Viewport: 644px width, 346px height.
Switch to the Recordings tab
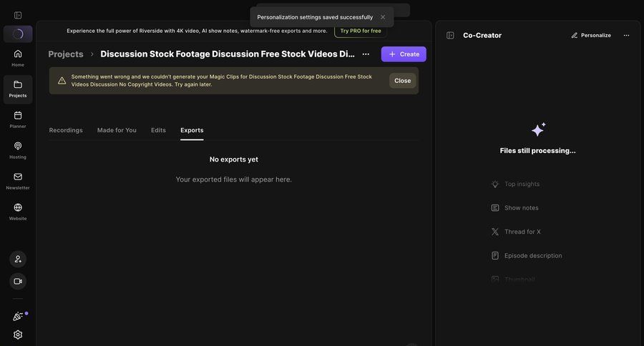[66, 130]
